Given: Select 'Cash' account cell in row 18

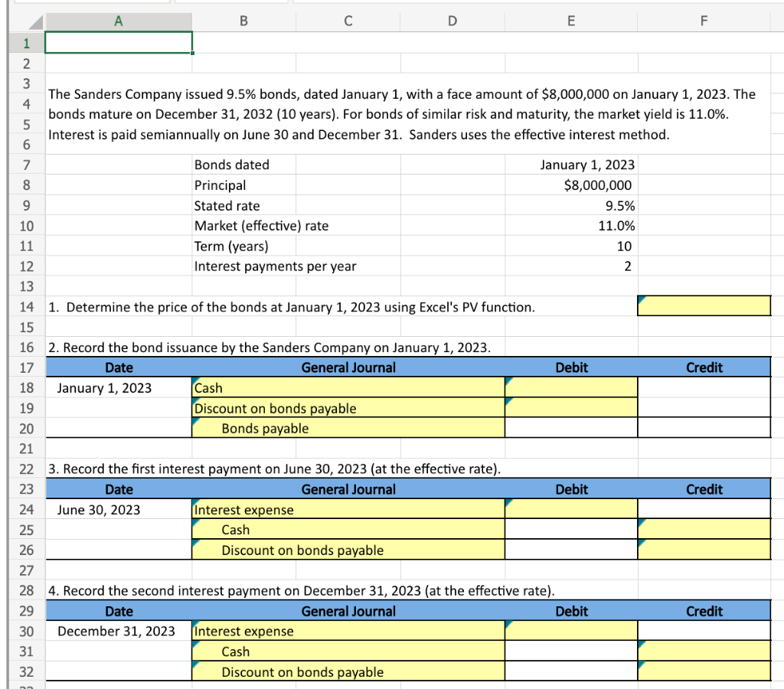Looking at the screenshot, I should (x=348, y=387).
